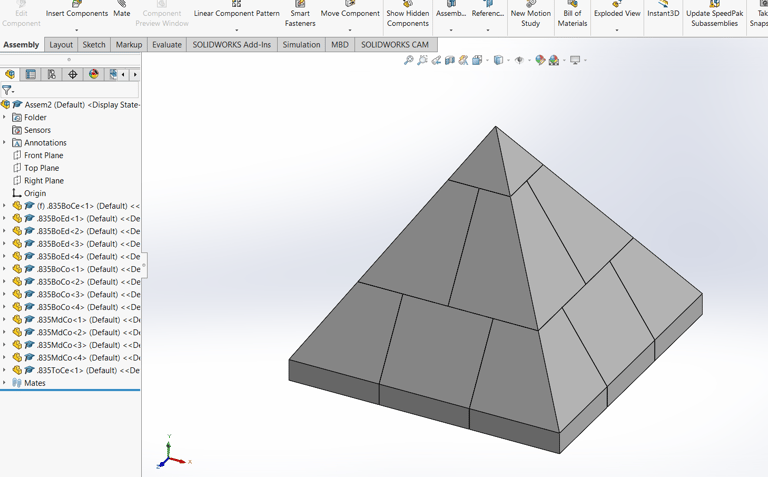Open the Apply Scene dropdown arrow
This screenshot has height=477, width=768.
pyautogui.click(x=564, y=61)
